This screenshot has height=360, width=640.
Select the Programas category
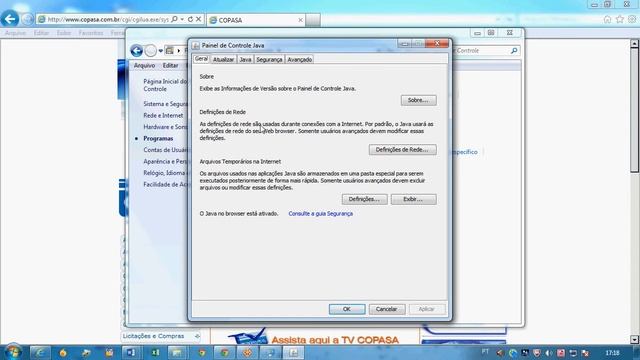coord(158,138)
